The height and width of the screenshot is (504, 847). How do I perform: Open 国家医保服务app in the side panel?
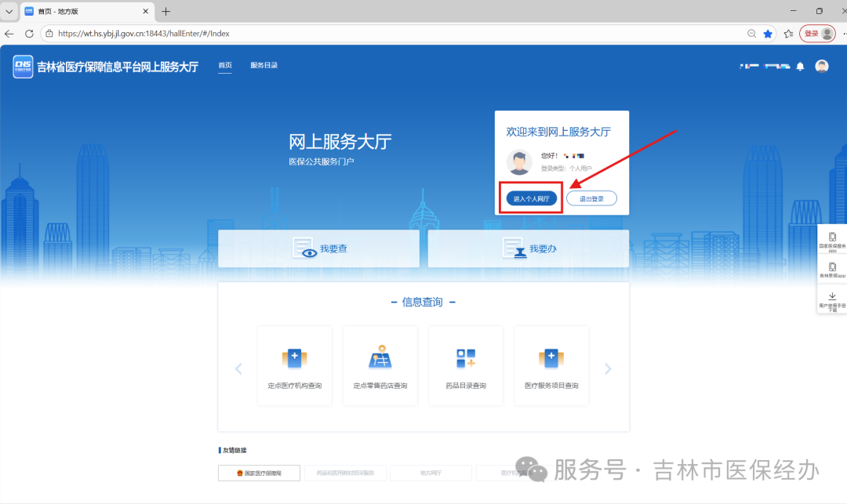coord(833,241)
